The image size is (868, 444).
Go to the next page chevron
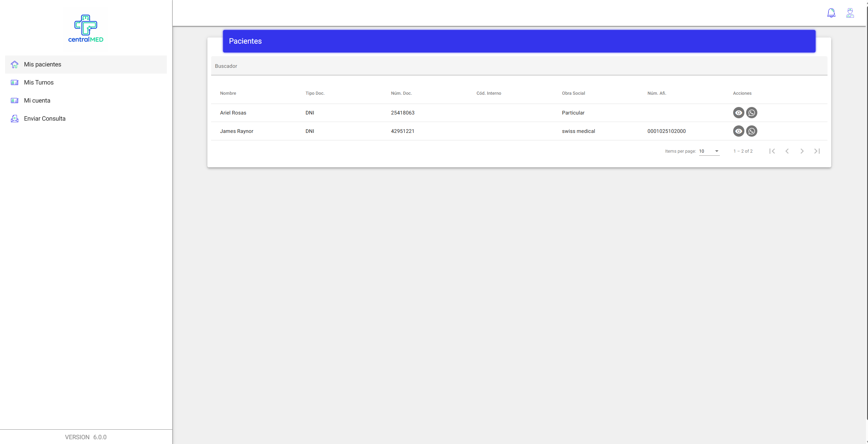(x=802, y=151)
